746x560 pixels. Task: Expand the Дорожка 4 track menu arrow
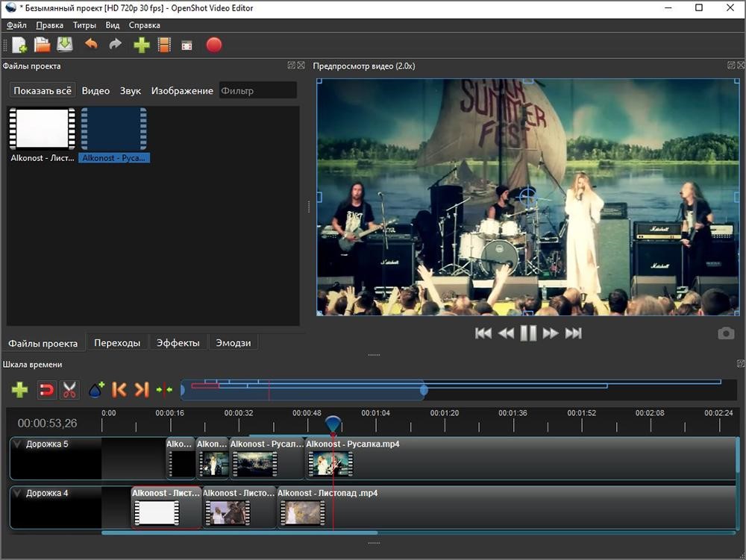coord(18,494)
